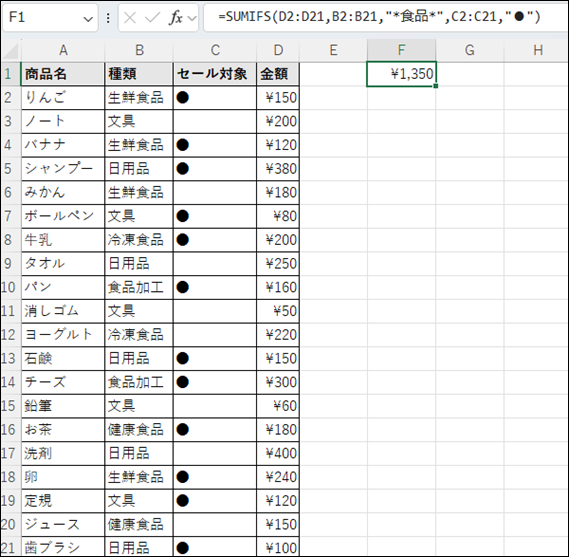The height and width of the screenshot is (557, 569).
Task: Click the cell チーズ
Action: click(x=63, y=382)
